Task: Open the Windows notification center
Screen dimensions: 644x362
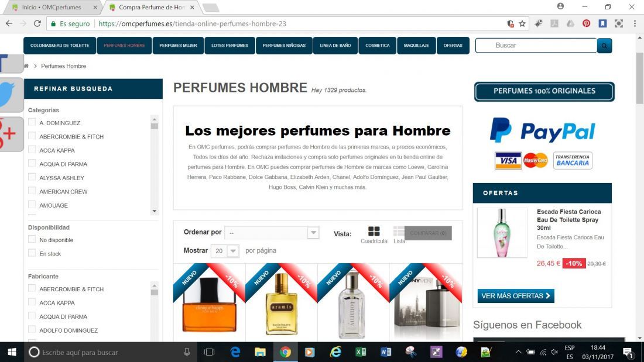Action: point(628,352)
